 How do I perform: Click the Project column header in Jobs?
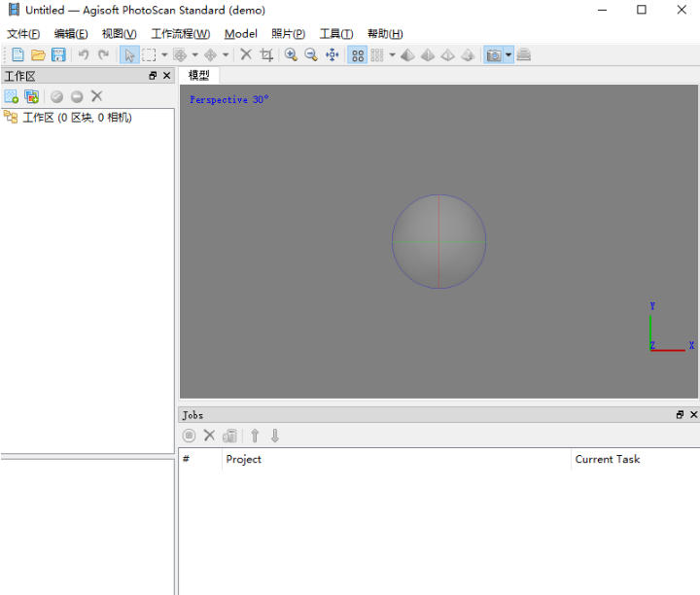(x=243, y=459)
